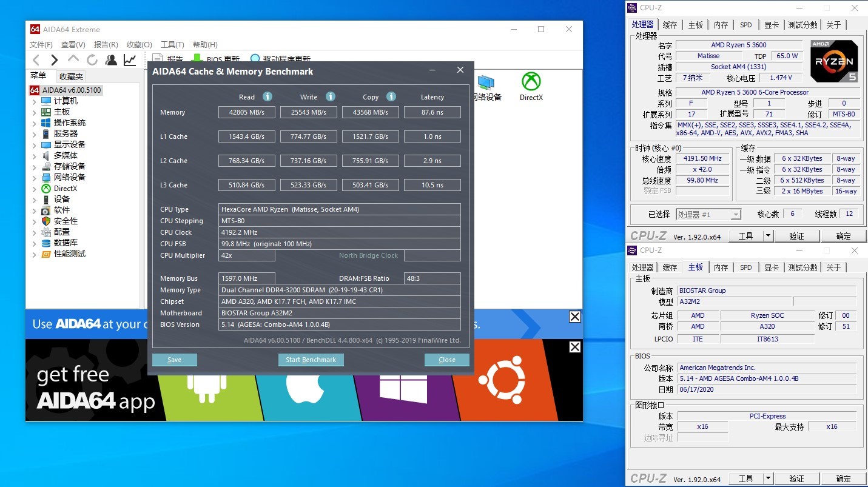The height and width of the screenshot is (487, 868).
Task: Click the AIDA64 refresh toolbar icon
Action: click(92, 59)
